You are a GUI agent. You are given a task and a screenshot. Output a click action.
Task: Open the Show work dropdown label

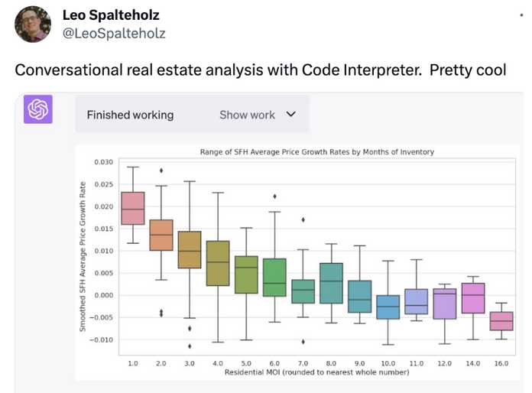(247, 115)
